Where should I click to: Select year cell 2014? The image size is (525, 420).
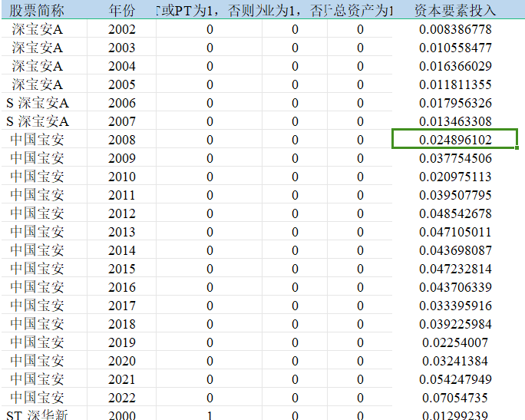pos(121,250)
